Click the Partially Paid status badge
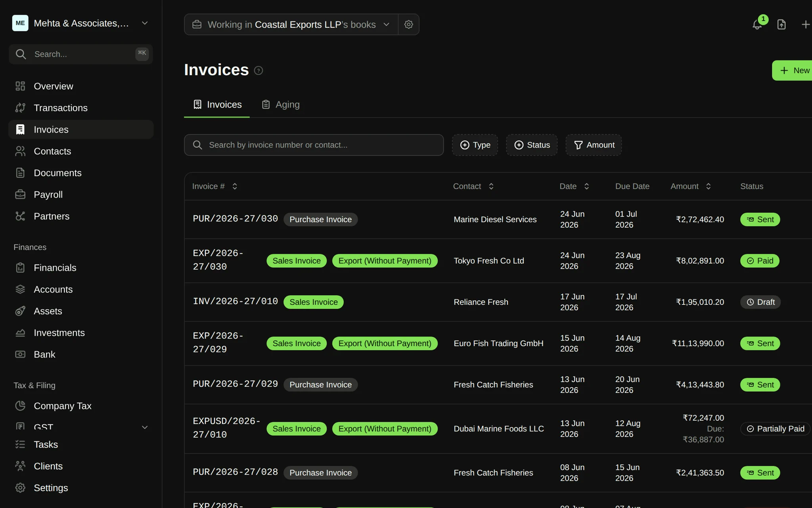The width and height of the screenshot is (812, 508). (775, 429)
